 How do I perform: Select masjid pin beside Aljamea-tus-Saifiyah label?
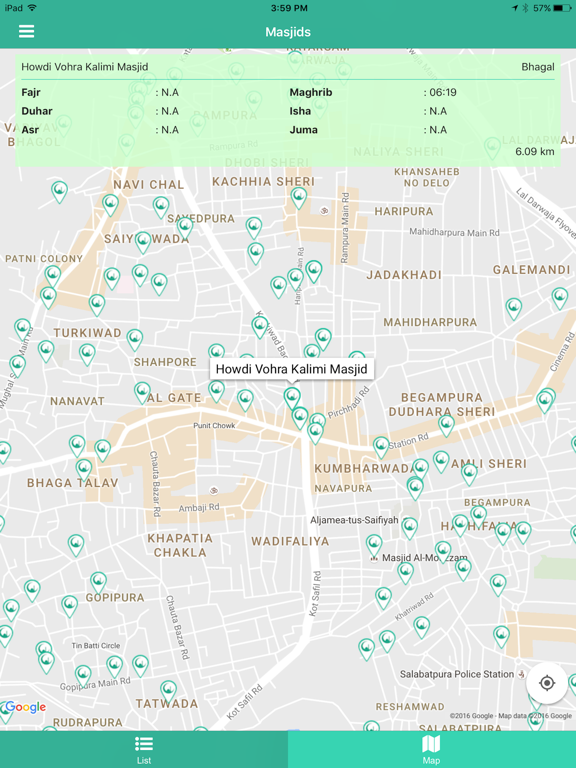pos(409,529)
